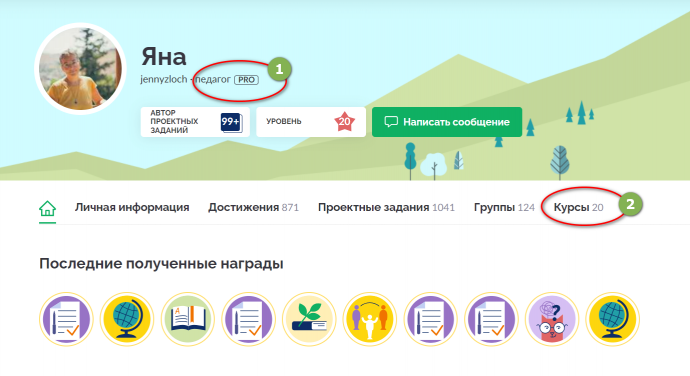Open the first document checklist award badge

tap(66, 319)
